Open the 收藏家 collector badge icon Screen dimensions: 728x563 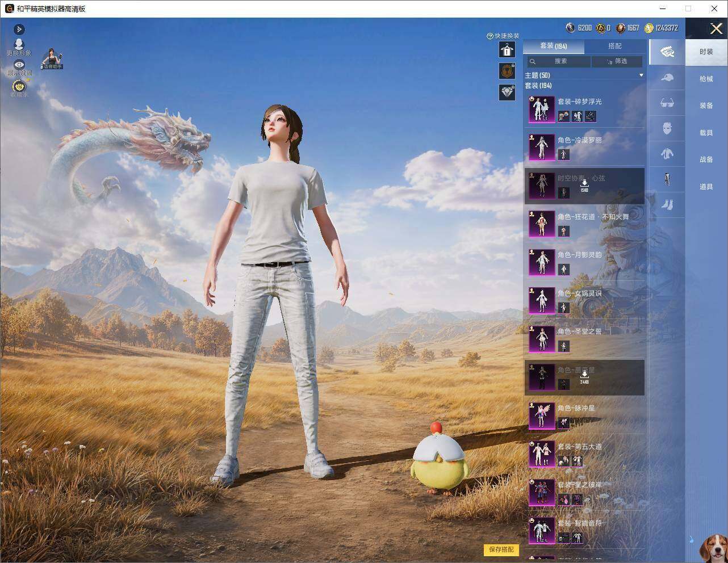point(19,86)
